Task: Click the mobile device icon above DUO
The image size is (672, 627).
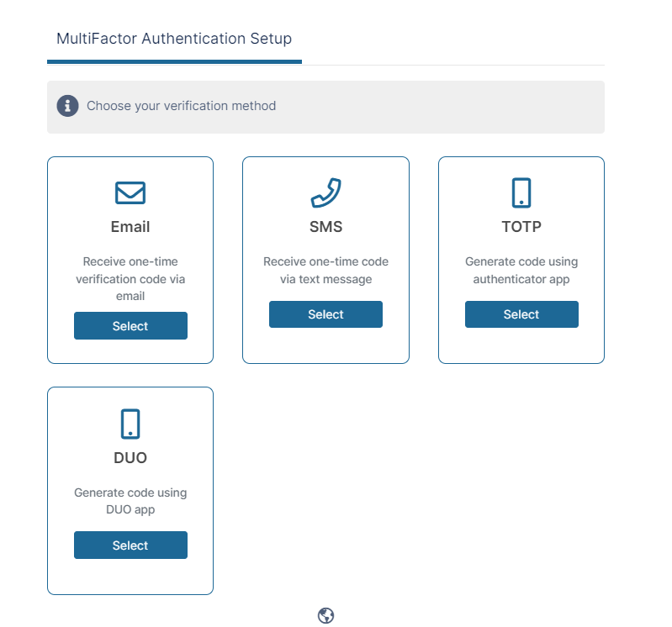Action: coord(130,424)
